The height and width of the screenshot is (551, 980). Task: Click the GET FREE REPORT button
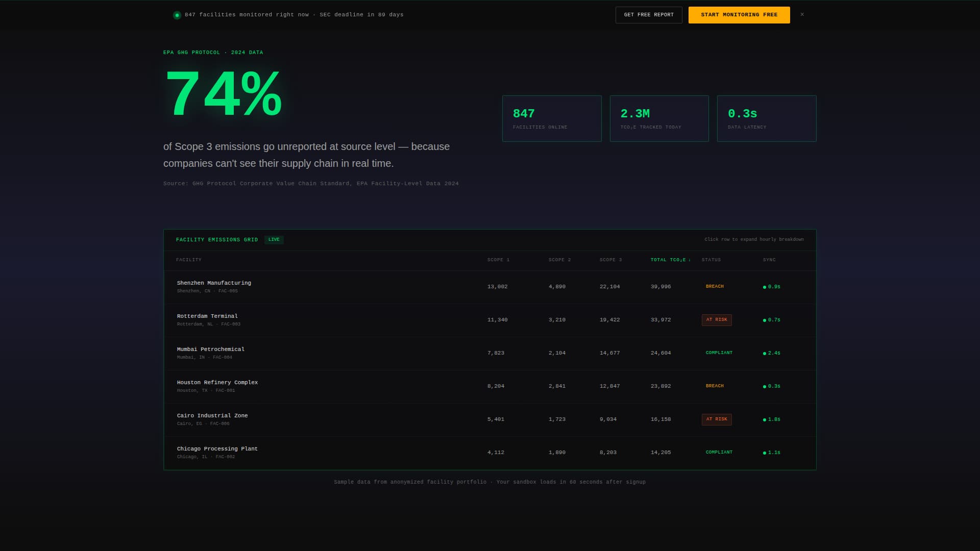click(x=649, y=15)
